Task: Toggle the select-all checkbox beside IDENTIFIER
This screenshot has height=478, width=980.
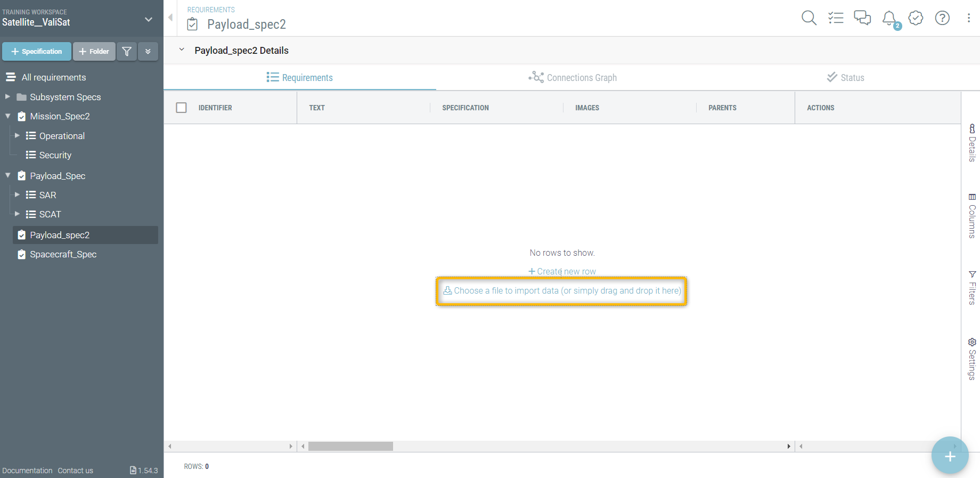Action: tap(181, 108)
